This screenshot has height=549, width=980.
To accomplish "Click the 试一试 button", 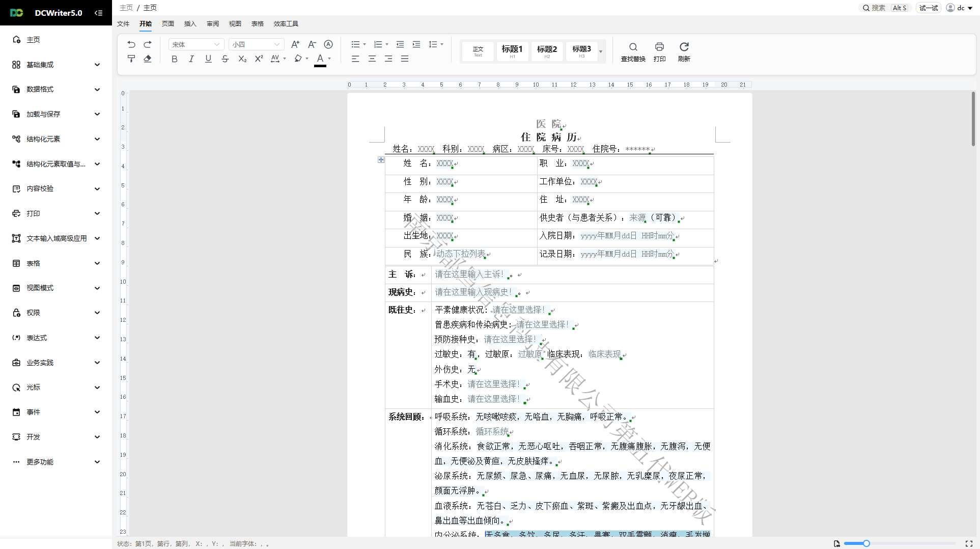I will pyautogui.click(x=929, y=8).
